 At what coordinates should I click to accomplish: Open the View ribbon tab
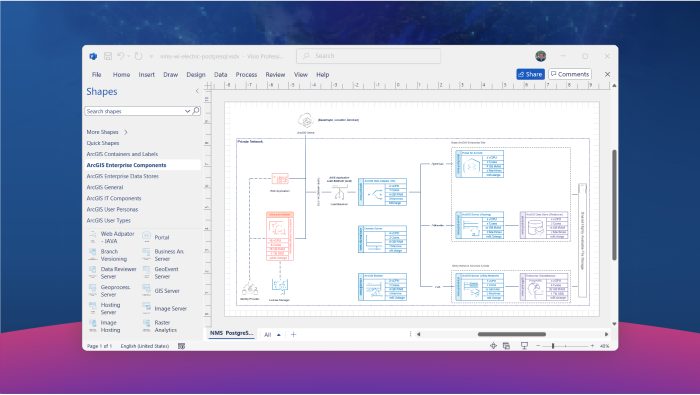point(300,75)
